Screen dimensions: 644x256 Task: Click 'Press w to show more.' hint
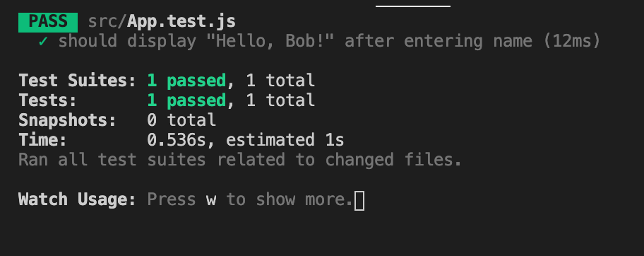[x=250, y=199]
